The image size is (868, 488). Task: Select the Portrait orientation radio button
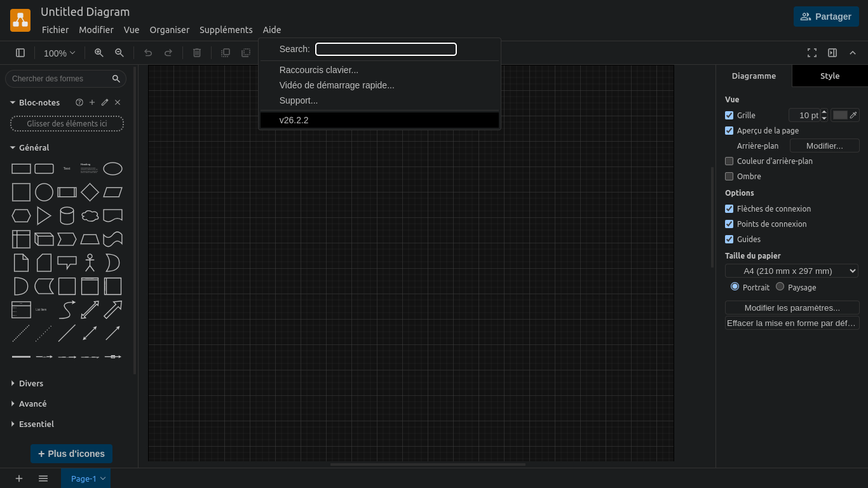click(x=735, y=287)
